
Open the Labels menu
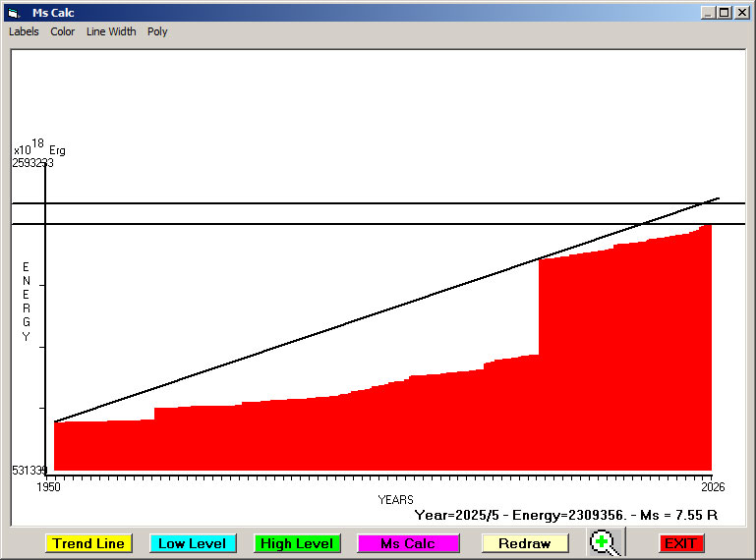pyautogui.click(x=24, y=31)
